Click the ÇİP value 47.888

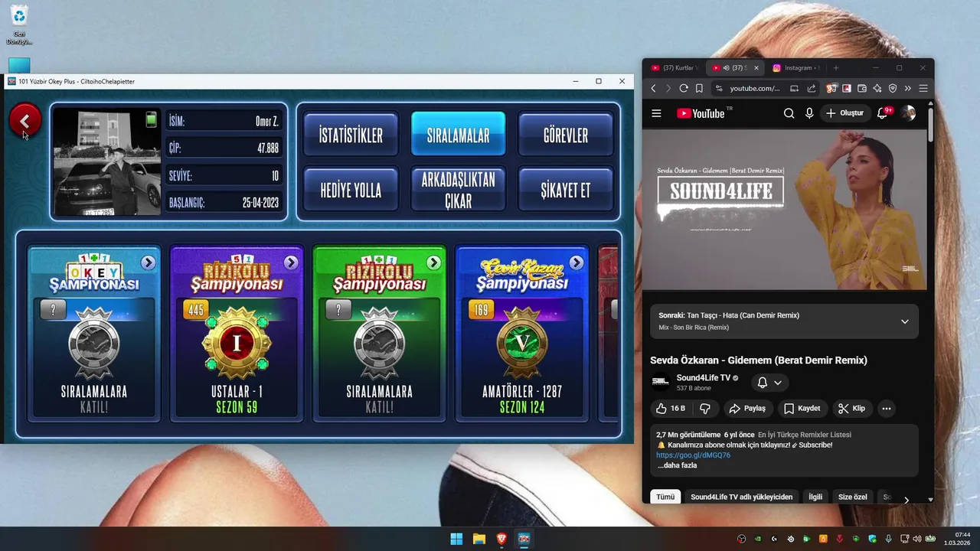(x=268, y=148)
